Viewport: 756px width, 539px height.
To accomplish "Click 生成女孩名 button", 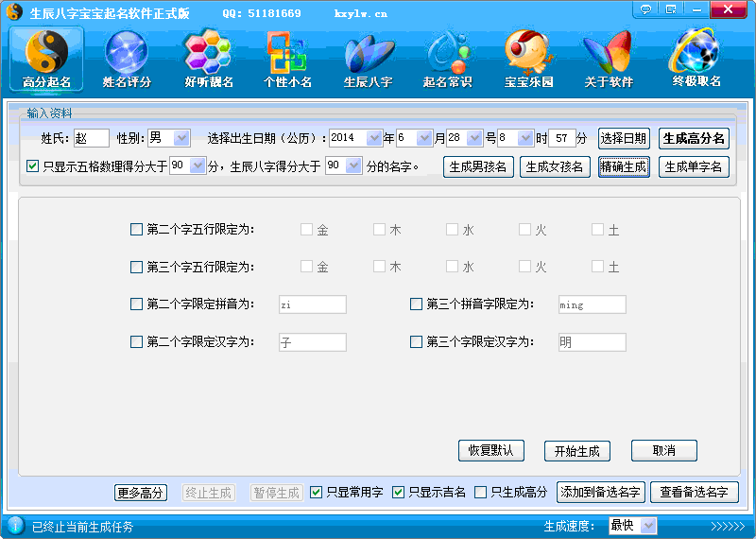I will tap(555, 167).
